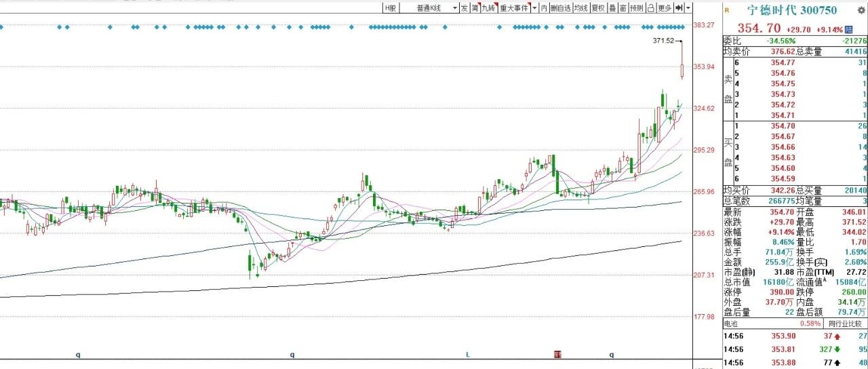Click the tick trade at price 353.90
This screenshot has height=369, width=868.
pyautogui.click(x=783, y=336)
